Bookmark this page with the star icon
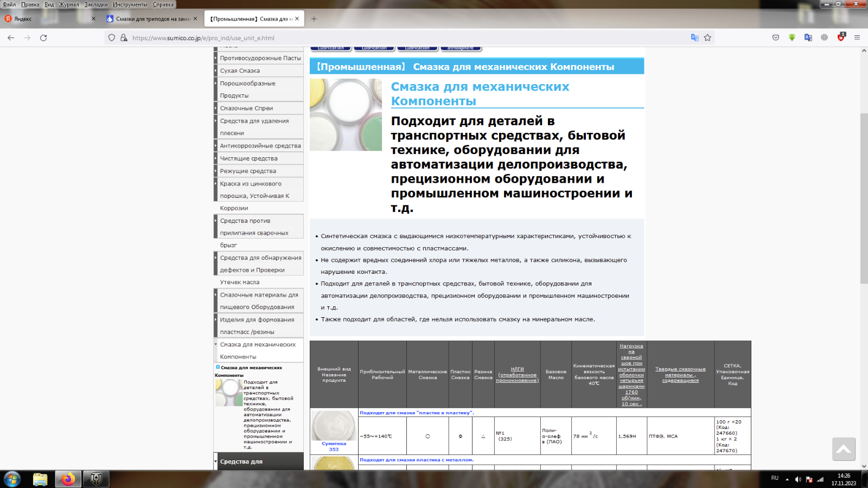The width and height of the screenshot is (868, 488). pyautogui.click(x=707, y=38)
